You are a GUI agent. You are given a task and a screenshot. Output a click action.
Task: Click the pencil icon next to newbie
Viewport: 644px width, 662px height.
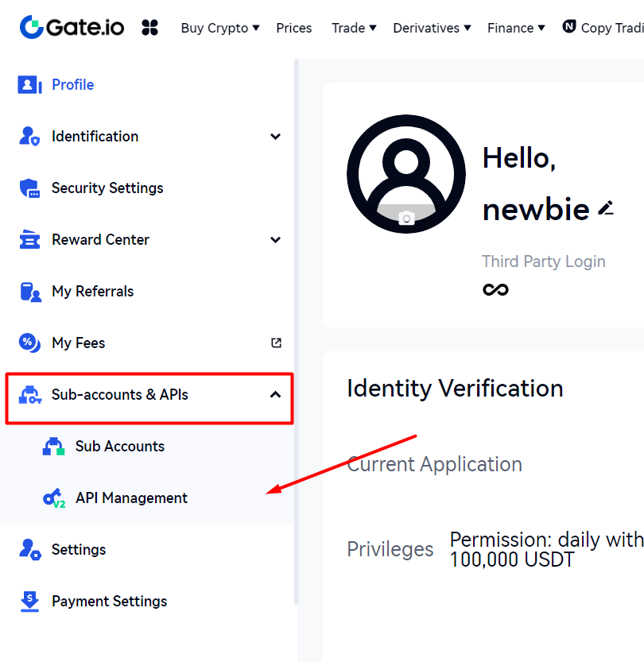point(606,209)
